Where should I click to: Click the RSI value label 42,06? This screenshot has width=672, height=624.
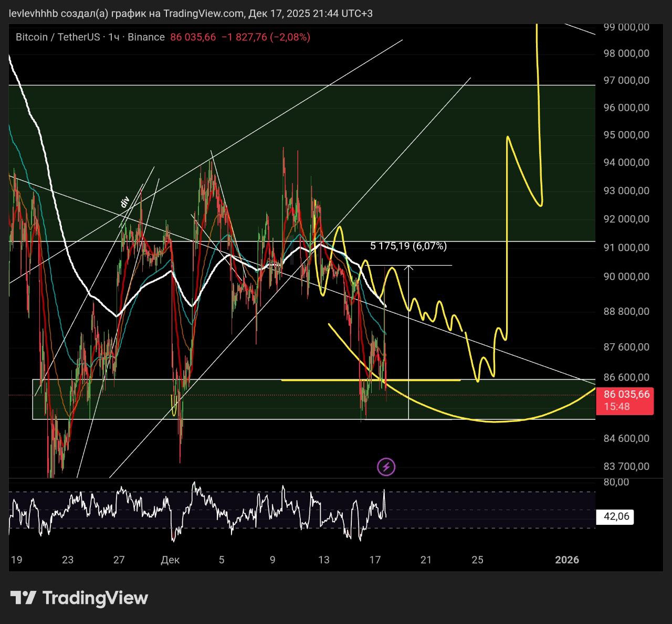pos(616,517)
